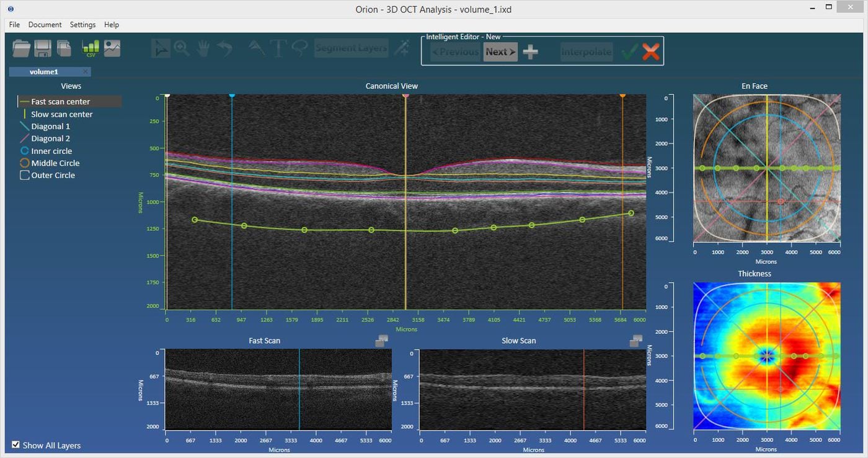Click the fovea center in Thickness map
Screen dimensions: 868x458
pyautogui.click(x=768, y=356)
